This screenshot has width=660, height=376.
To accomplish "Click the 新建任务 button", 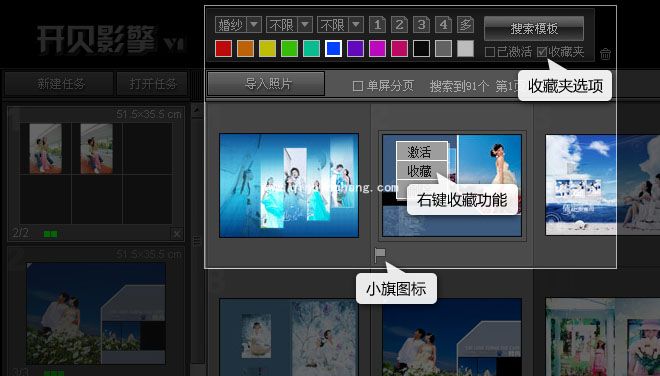I will click(59, 84).
